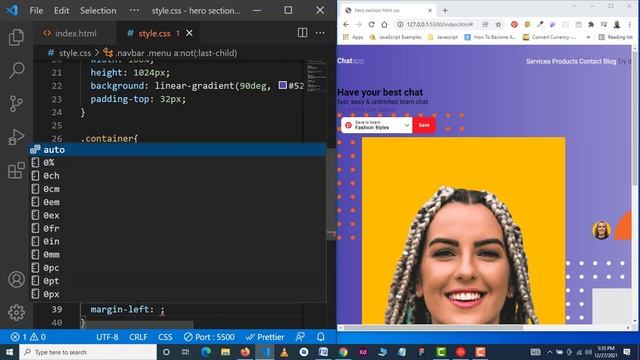Open the Chrome Extensions puzzle icon
640x360 pixels.
click(591, 24)
